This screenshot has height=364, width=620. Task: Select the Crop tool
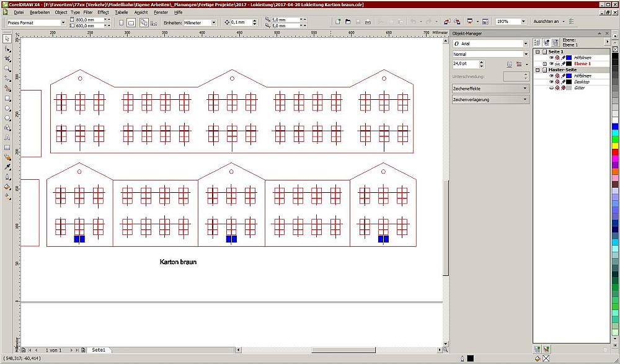[x=7, y=58]
